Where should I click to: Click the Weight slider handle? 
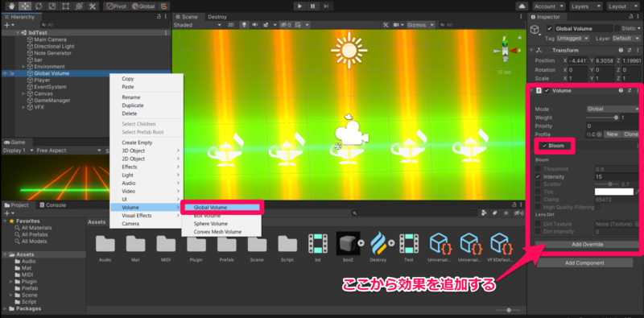tap(616, 118)
